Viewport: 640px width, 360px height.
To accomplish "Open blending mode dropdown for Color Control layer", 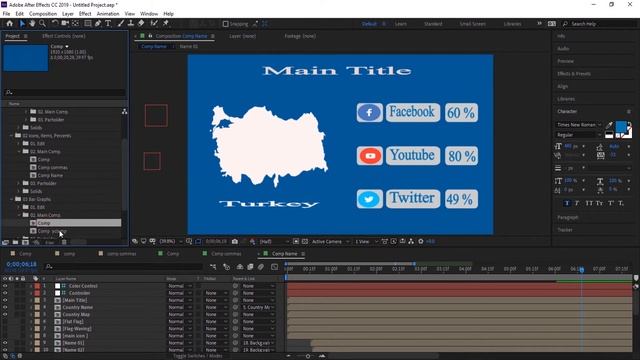I will pos(180,286).
